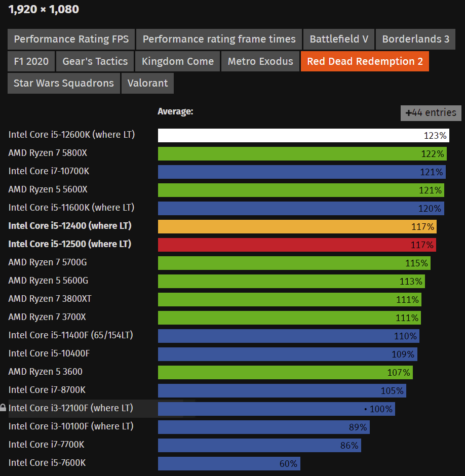Expand the chart with +44 entries button

tap(431, 113)
